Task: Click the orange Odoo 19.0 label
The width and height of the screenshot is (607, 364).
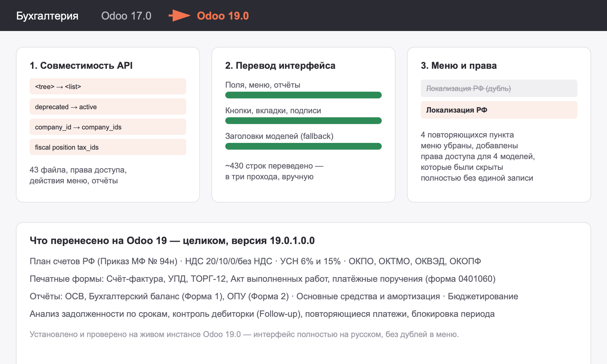Action: click(223, 16)
